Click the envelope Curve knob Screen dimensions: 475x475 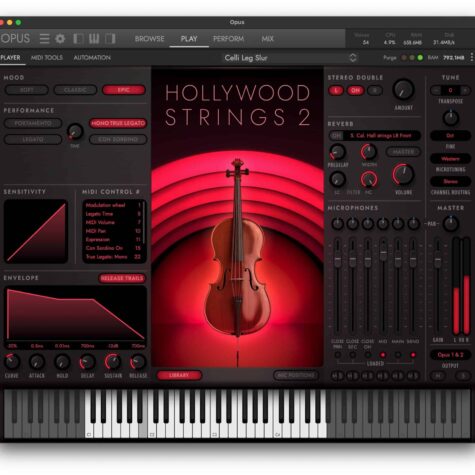[12, 362]
